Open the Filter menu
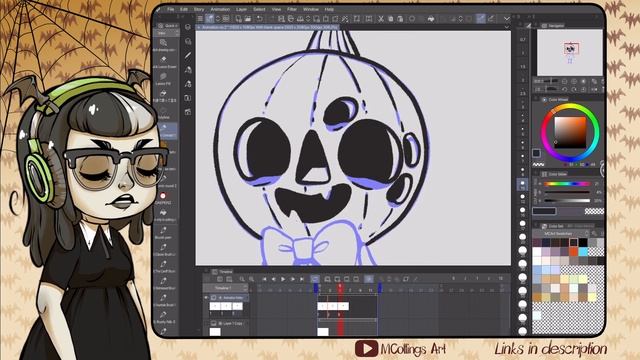The height and width of the screenshot is (360, 640). (x=292, y=9)
